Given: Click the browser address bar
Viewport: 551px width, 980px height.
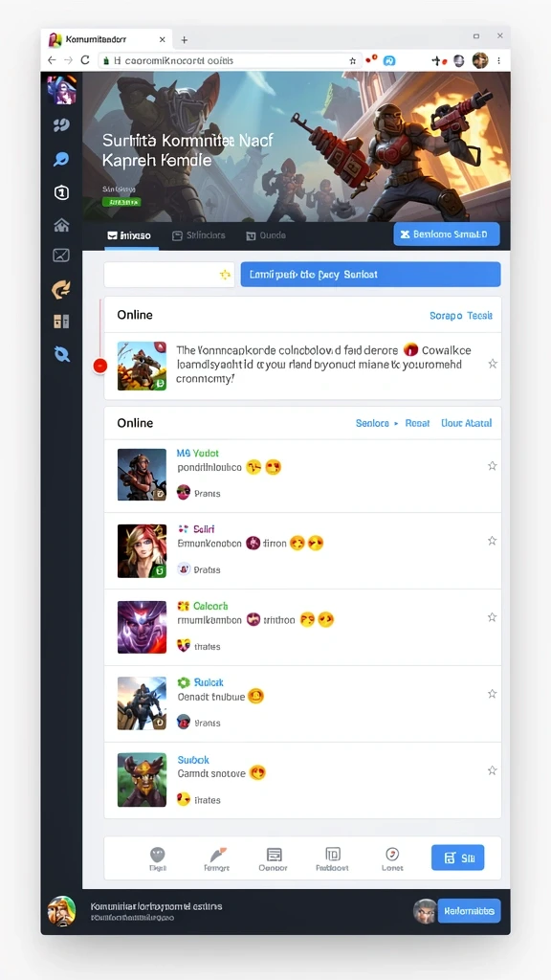Looking at the screenshot, I should (230, 60).
